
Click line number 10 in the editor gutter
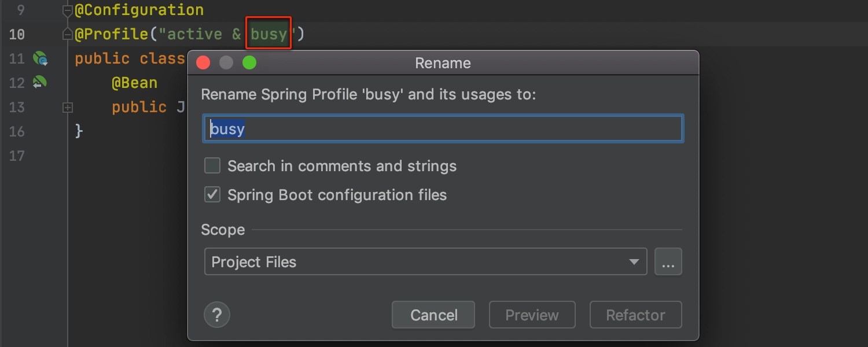[17, 34]
